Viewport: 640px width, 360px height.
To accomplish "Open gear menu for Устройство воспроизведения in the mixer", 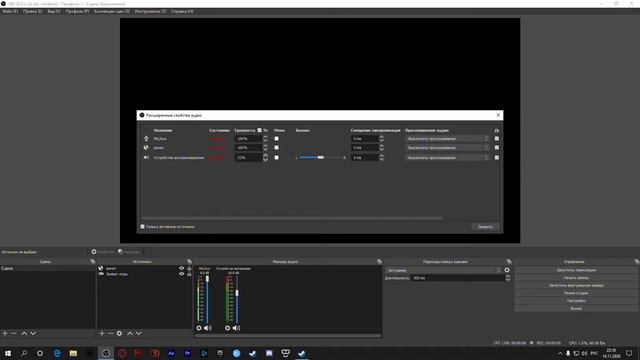I will click(227, 328).
